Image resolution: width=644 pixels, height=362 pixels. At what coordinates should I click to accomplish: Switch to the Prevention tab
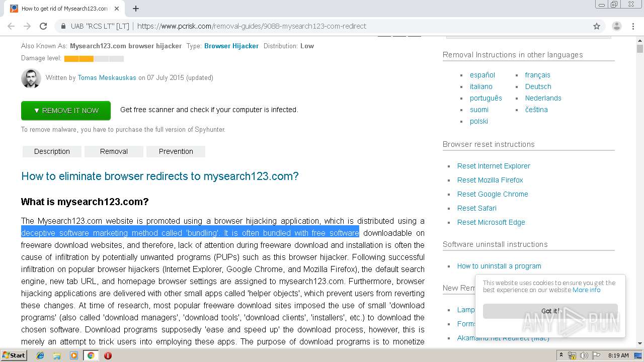coord(176,151)
